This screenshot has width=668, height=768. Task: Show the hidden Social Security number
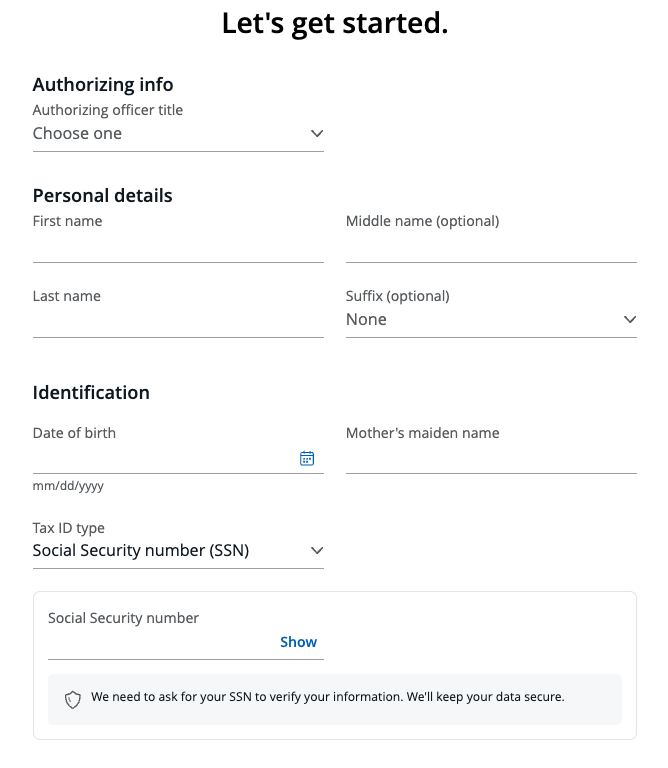[x=298, y=642]
